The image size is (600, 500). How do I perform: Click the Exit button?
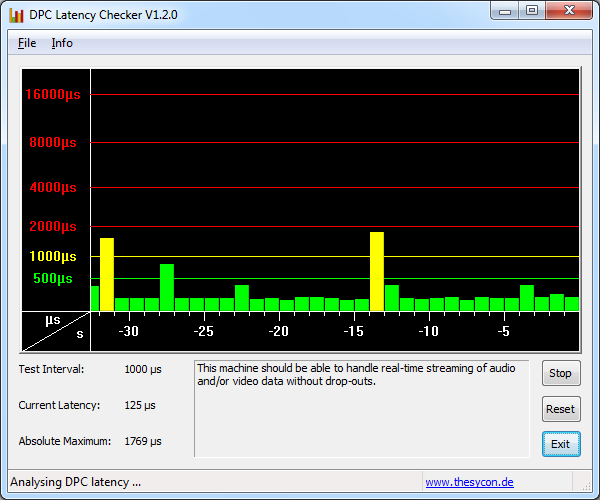pos(561,444)
